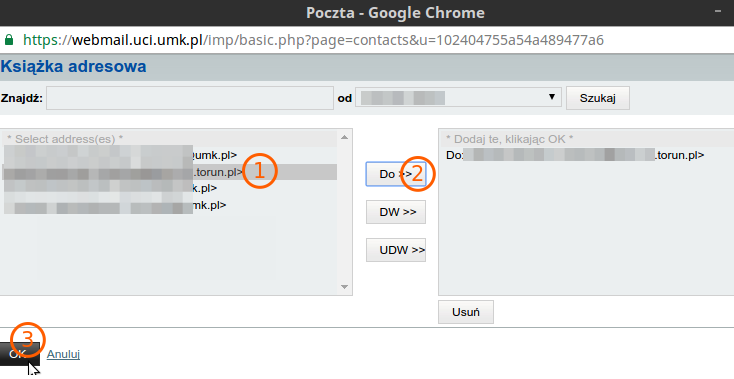734x379 pixels.
Task: Click the Szukaj search button
Action: pyautogui.click(x=597, y=98)
